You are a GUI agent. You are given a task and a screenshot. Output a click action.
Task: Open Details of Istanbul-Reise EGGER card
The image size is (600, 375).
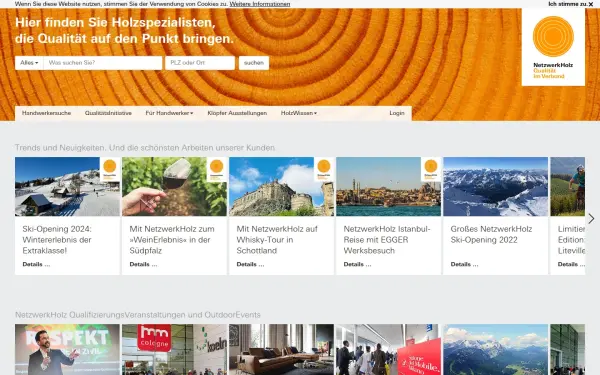click(357, 264)
